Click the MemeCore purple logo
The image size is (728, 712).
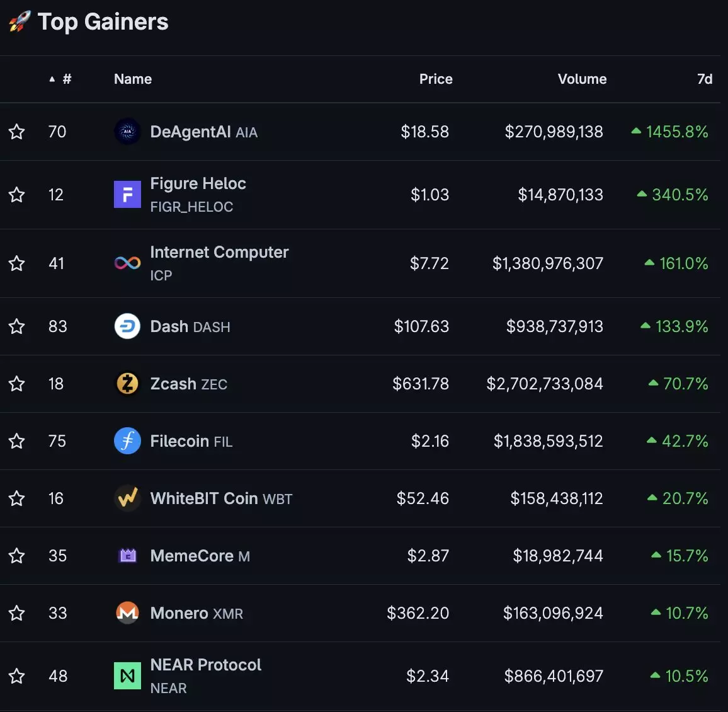pyautogui.click(x=127, y=556)
